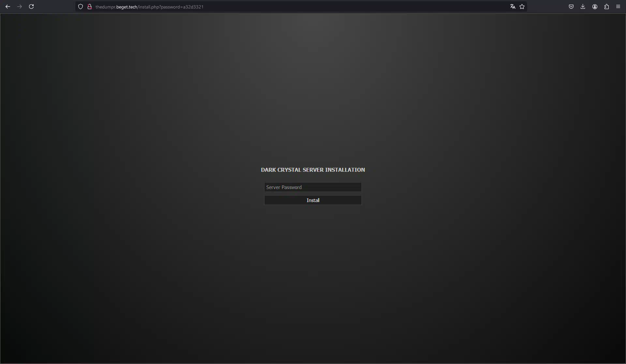Focus the Server Password field

(313, 187)
